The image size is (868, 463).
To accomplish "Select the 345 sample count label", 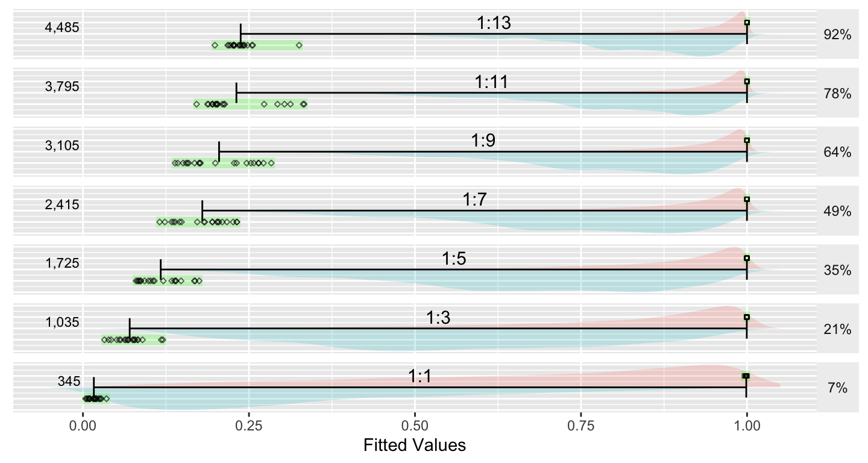I will (69, 381).
